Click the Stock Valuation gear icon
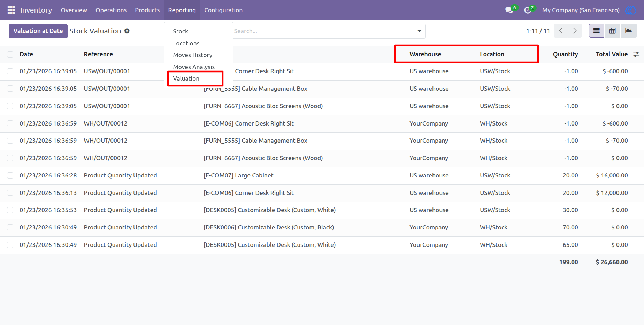Image resolution: width=644 pixels, height=325 pixels. (x=127, y=31)
